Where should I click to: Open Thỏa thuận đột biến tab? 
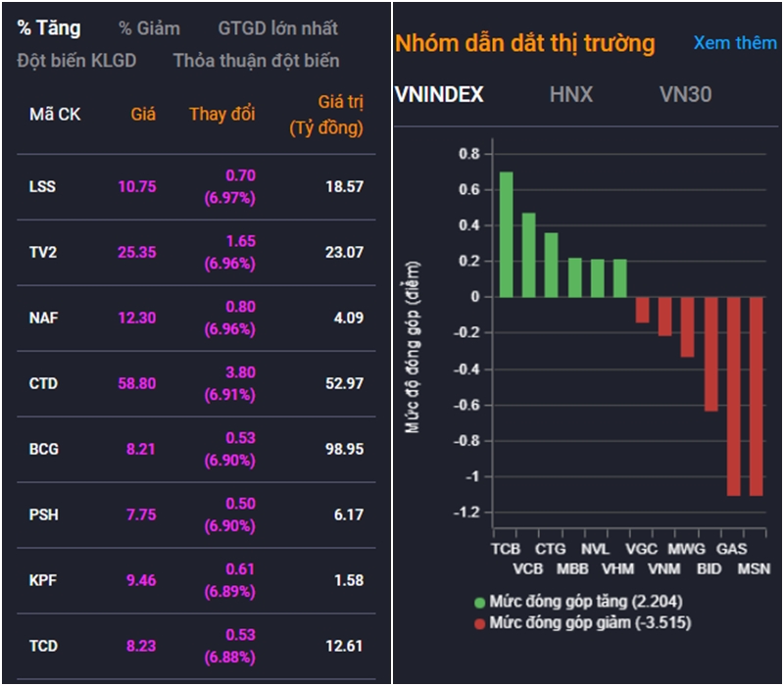(x=256, y=61)
